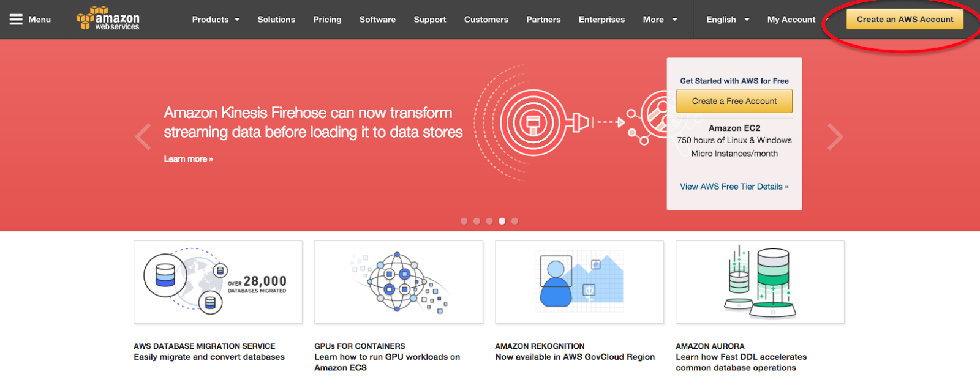Click 'Now available in AWS GovCloud Region' text

pos(575,357)
